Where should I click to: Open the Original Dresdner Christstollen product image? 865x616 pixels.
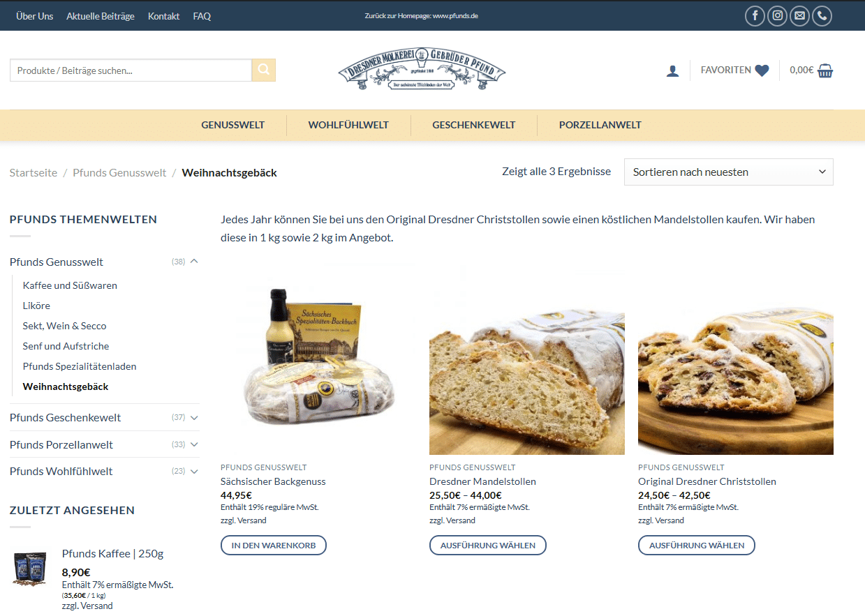[x=736, y=357]
